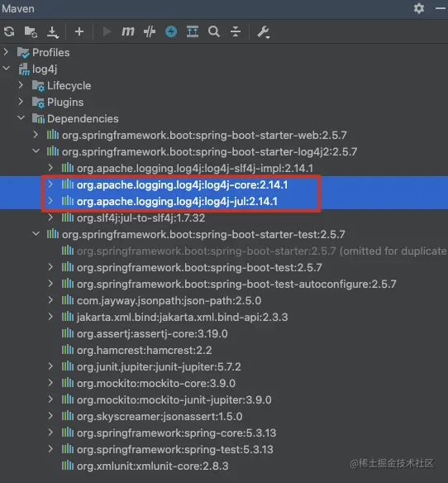Expand junit-jupiter:5.7.2 dependency

[50, 366]
